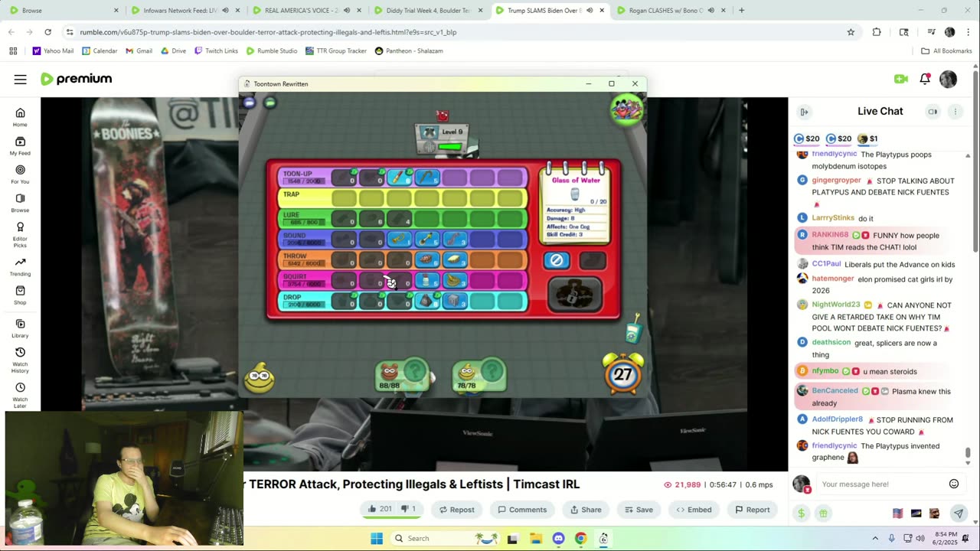Image resolution: width=980 pixels, height=551 pixels.
Task: Save the video
Action: coord(639,509)
